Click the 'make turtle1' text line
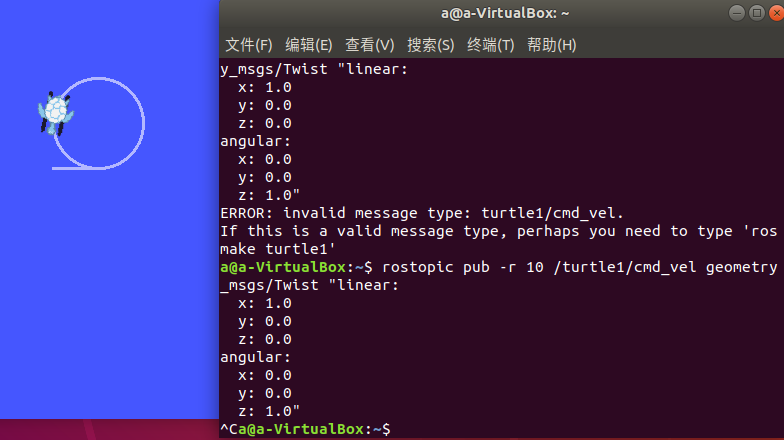This screenshot has height=440, width=784. (x=278, y=249)
